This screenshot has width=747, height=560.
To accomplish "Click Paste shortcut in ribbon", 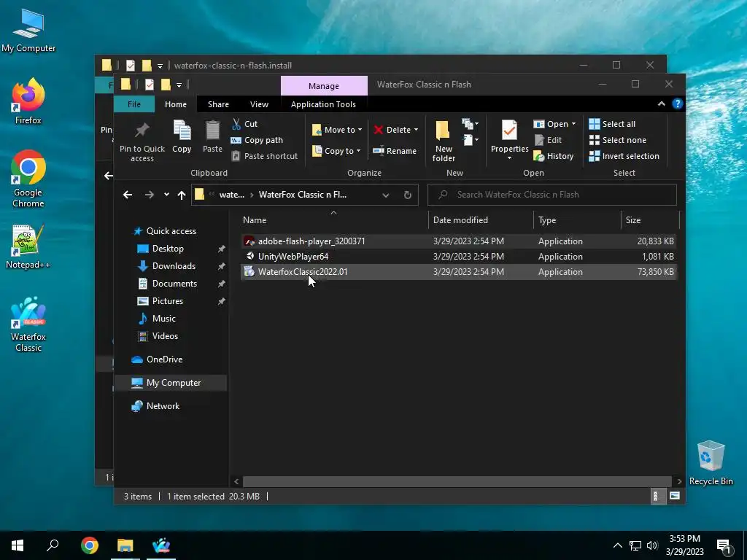I will 265,156.
